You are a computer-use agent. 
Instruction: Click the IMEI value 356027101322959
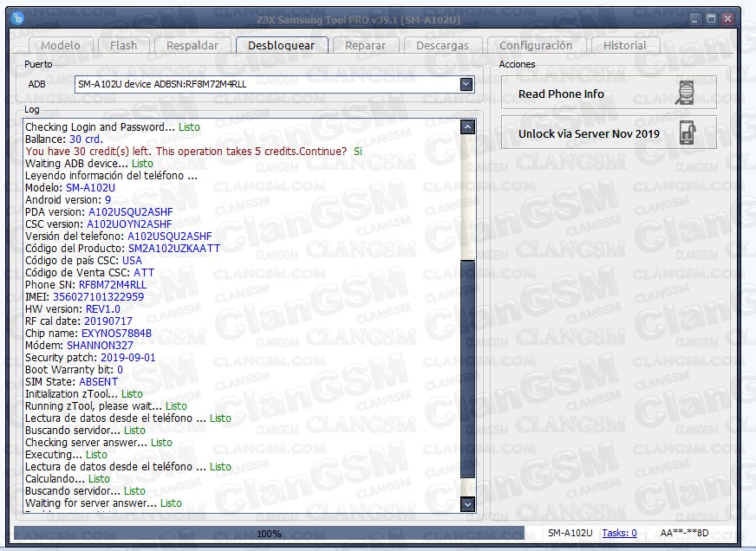pyautogui.click(x=98, y=296)
